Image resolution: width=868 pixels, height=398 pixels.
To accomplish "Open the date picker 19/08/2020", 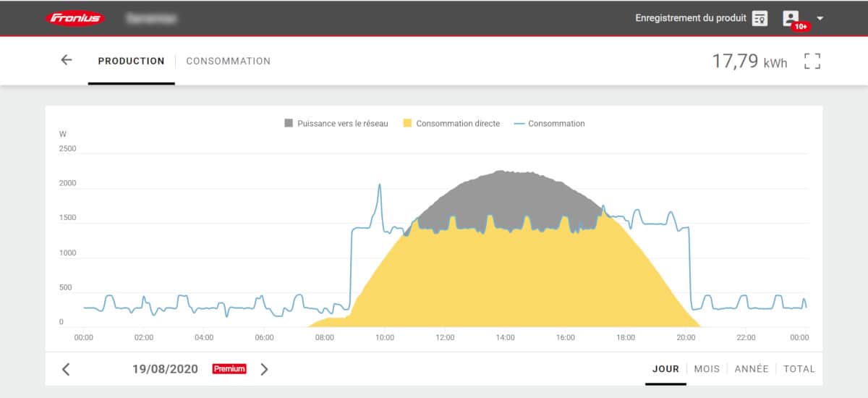I will coord(165,369).
